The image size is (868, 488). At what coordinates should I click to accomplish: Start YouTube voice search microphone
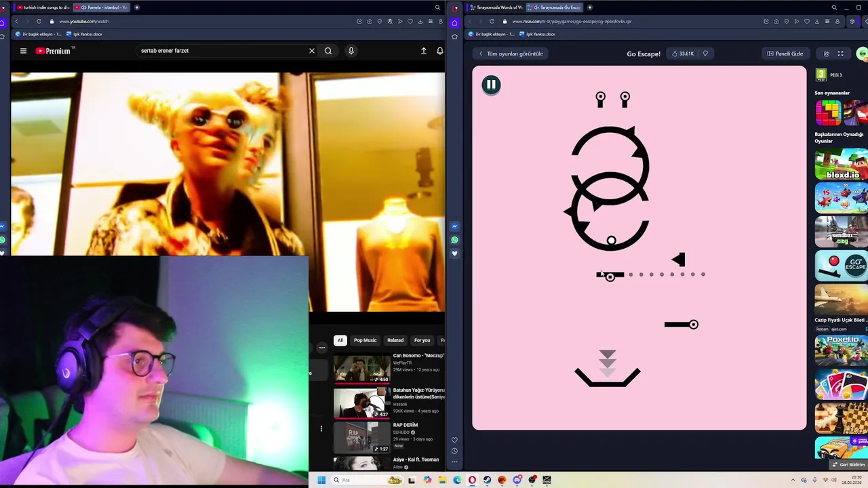tap(351, 51)
